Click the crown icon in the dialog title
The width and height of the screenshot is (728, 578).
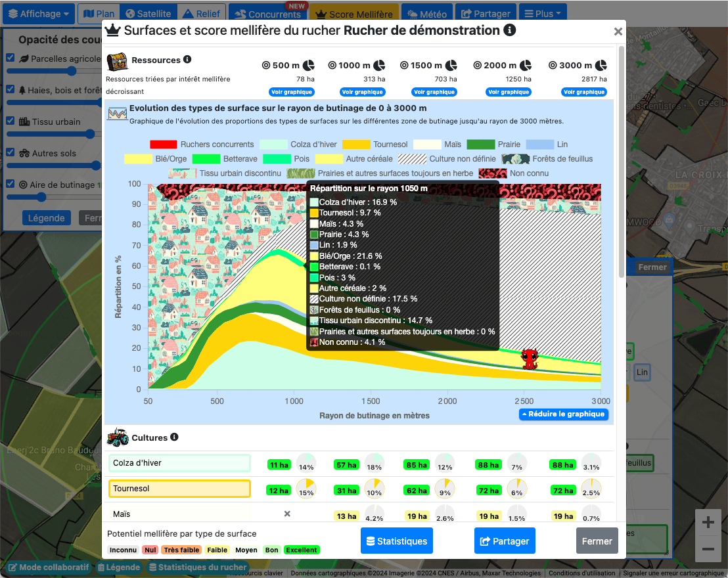pos(113,30)
